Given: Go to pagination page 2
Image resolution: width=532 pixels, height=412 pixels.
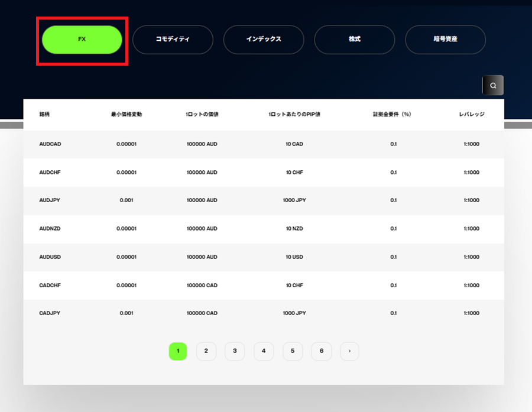Looking at the screenshot, I should tap(206, 351).
